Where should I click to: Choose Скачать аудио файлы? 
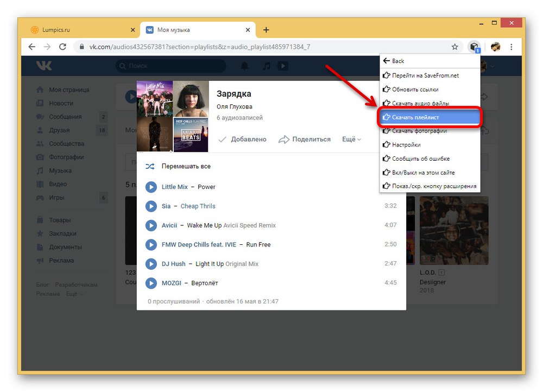[430, 103]
